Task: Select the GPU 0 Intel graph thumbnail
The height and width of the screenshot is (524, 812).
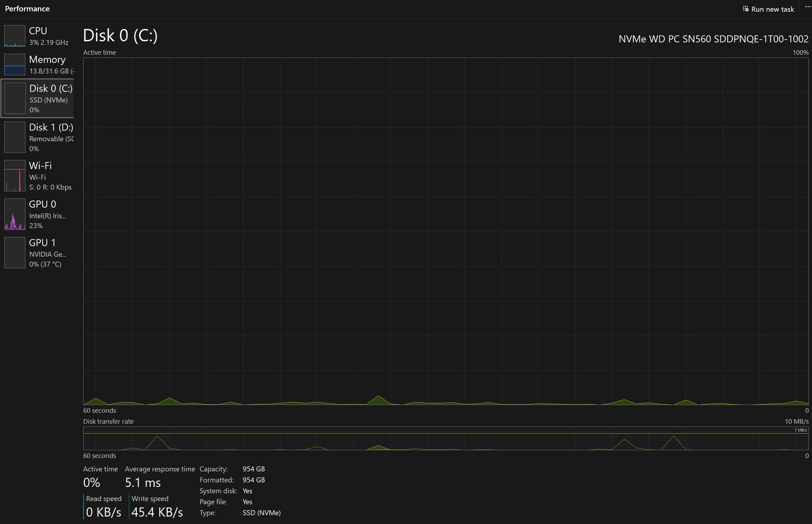Action: point(15,214)
